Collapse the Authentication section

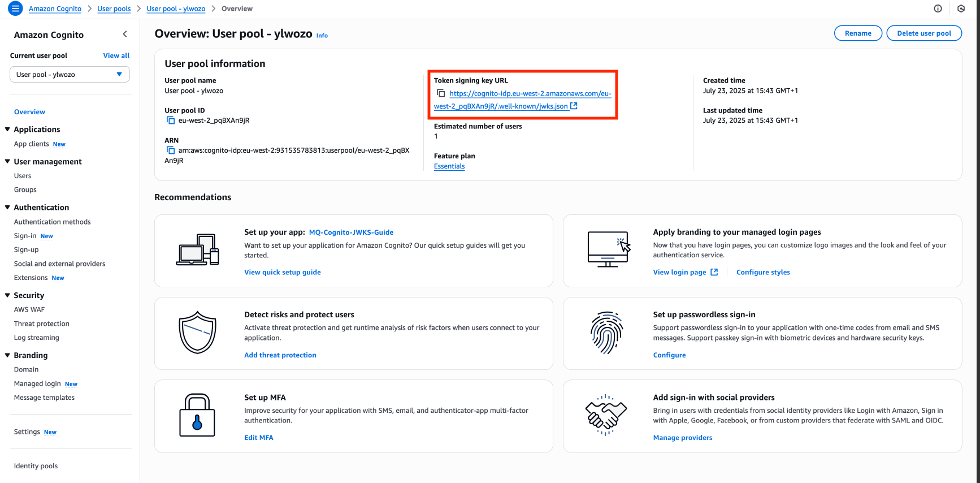7,208
